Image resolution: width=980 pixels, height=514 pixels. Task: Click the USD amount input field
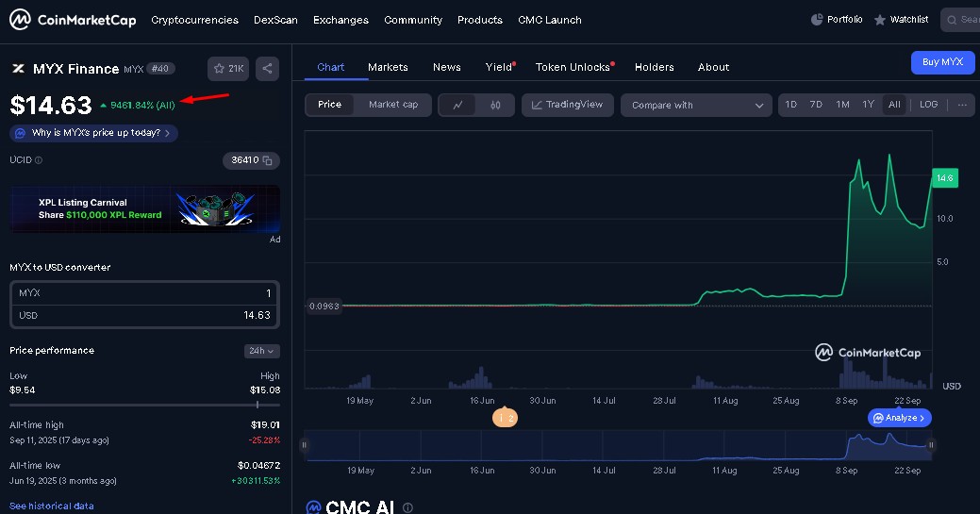144,316
